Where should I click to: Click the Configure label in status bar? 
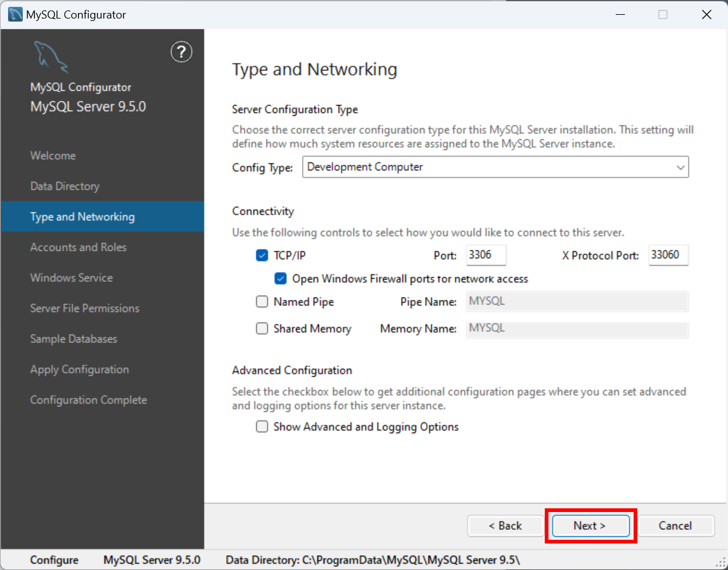tap(54, 560)
